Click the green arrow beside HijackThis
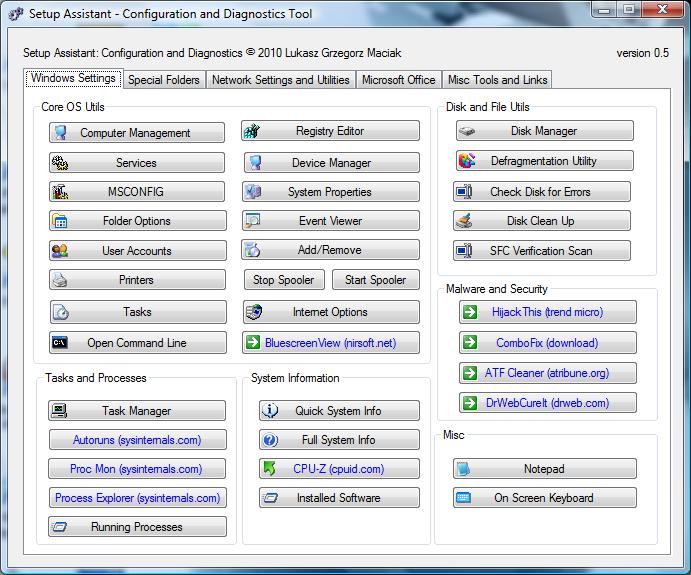This screenshot has width=691, height=575. [x=469, y=313]
